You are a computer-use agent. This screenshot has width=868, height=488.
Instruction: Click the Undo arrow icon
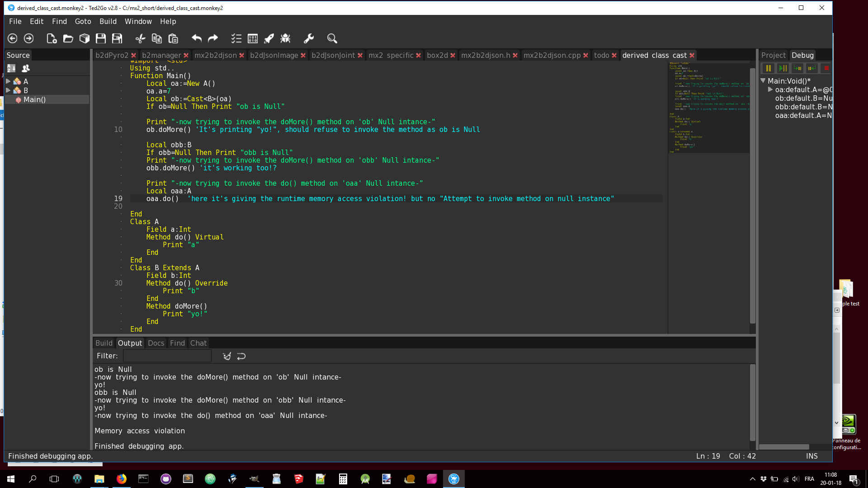point(197,38)
